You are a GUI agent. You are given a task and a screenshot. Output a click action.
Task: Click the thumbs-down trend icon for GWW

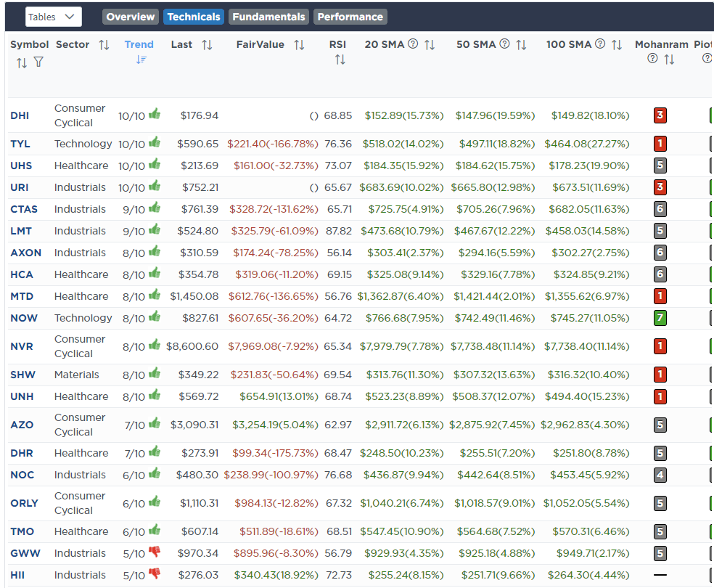point(155,552)
